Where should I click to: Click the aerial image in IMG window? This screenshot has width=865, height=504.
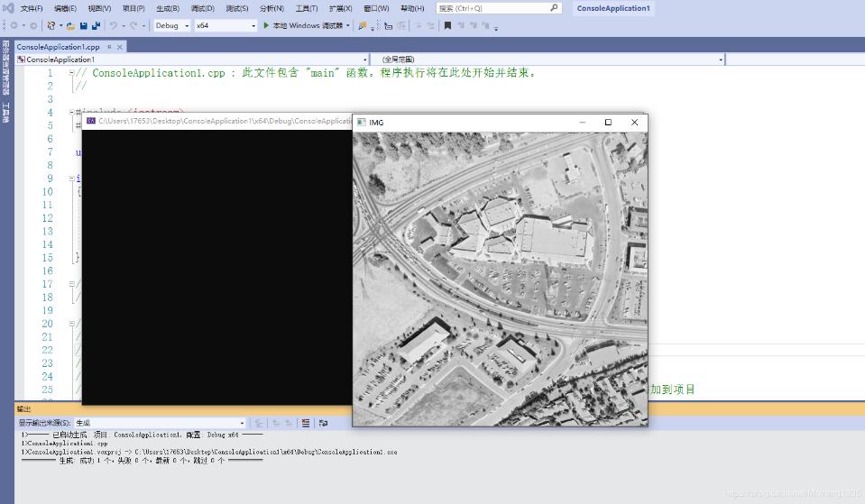pos(501,279)
